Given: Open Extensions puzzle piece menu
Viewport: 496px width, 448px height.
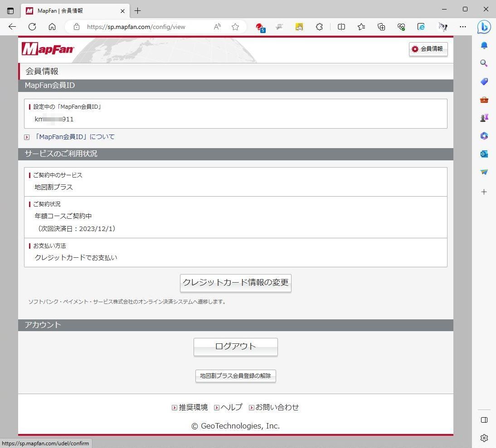Looking at the screenshot, I should [x=319, y=27].
